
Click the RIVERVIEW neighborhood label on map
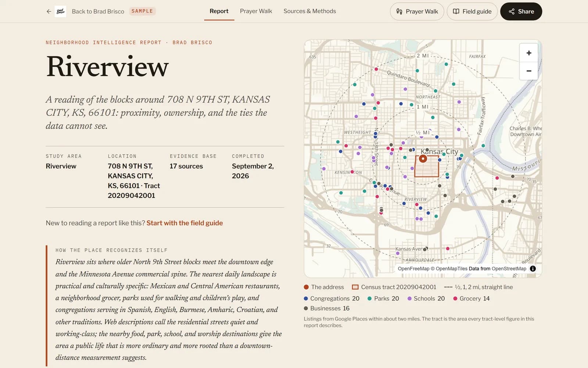coord(416,199)
